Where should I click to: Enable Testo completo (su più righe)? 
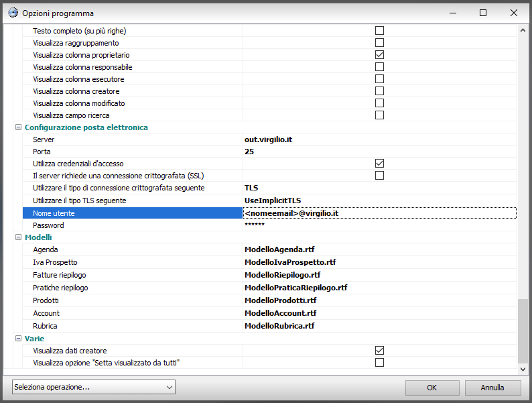pyautogui.click(x=379, y=31)
